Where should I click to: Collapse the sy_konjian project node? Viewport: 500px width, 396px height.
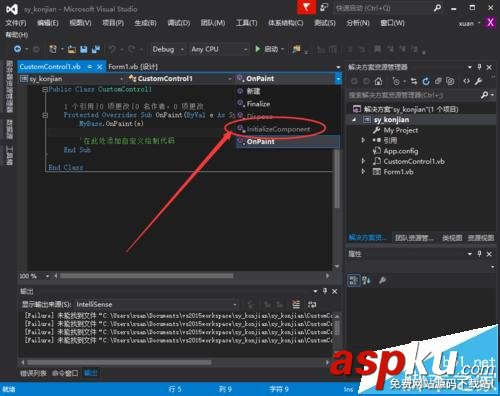tap(354, 120)
